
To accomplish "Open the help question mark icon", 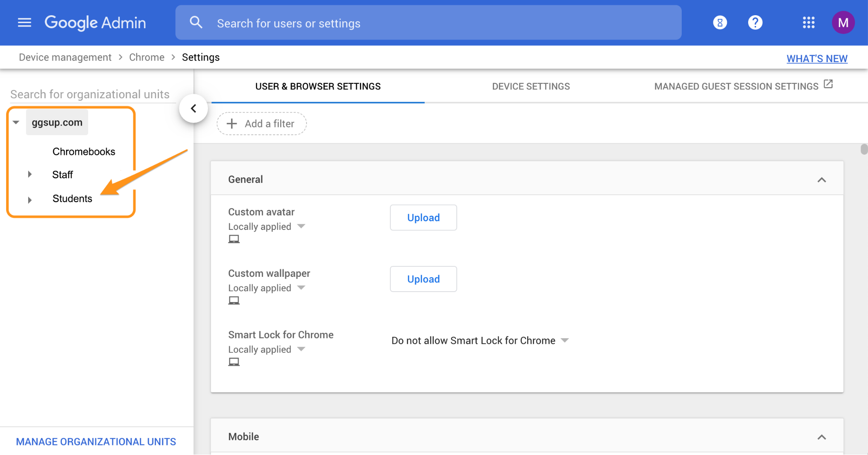I will click(755, 23).
